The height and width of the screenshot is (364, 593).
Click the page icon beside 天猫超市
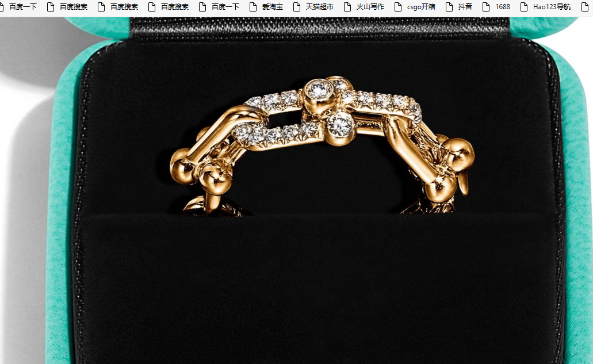click(x=297, y=7)
